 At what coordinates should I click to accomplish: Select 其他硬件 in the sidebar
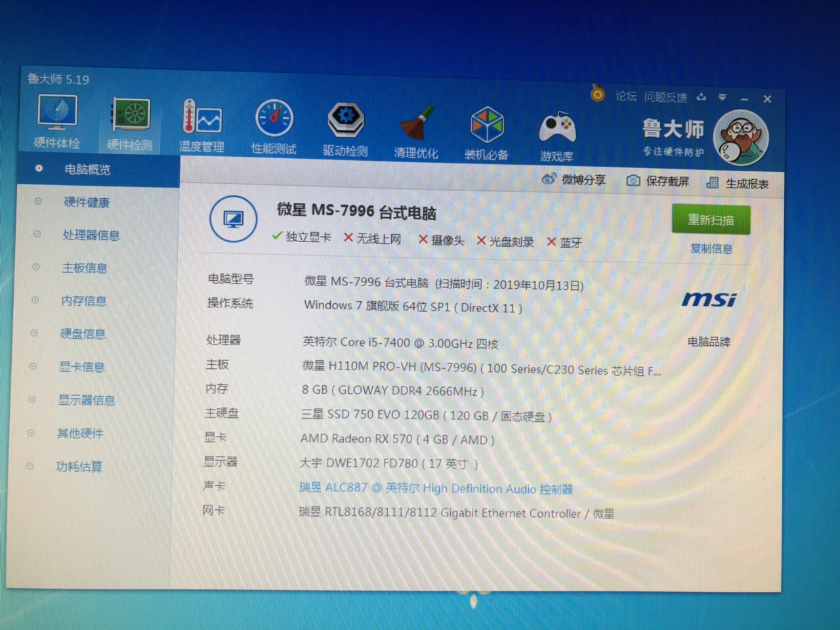pos(80,433)
